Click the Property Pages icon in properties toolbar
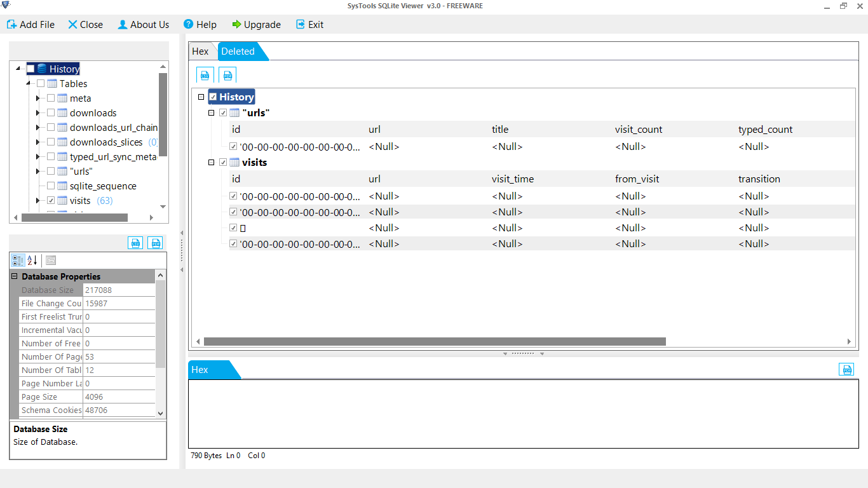Image resolution: width=868 pixels, height=488 pixels. [51, 261]
